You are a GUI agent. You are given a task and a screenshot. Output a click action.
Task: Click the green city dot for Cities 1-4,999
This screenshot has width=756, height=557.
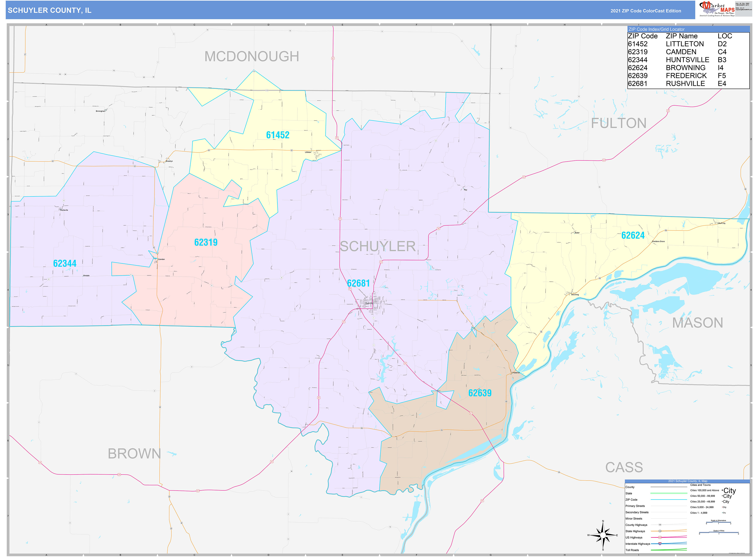(722, 513)
